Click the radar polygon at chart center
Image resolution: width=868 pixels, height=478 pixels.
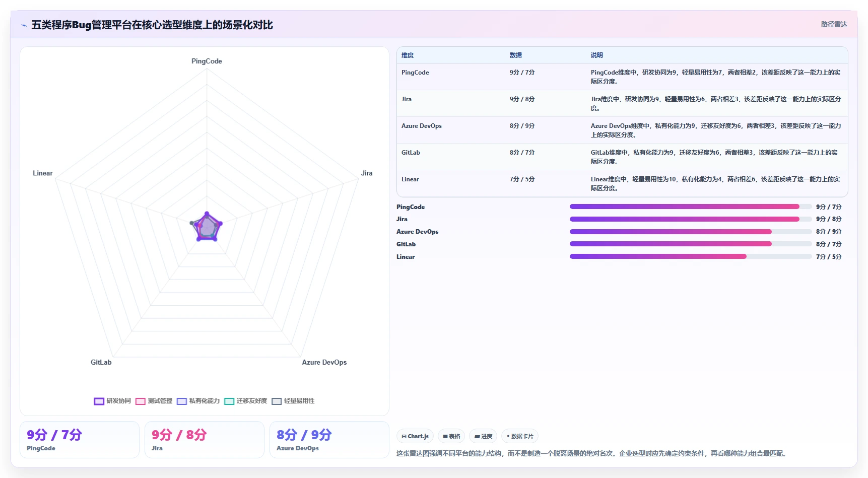click(x=207, y=228)
